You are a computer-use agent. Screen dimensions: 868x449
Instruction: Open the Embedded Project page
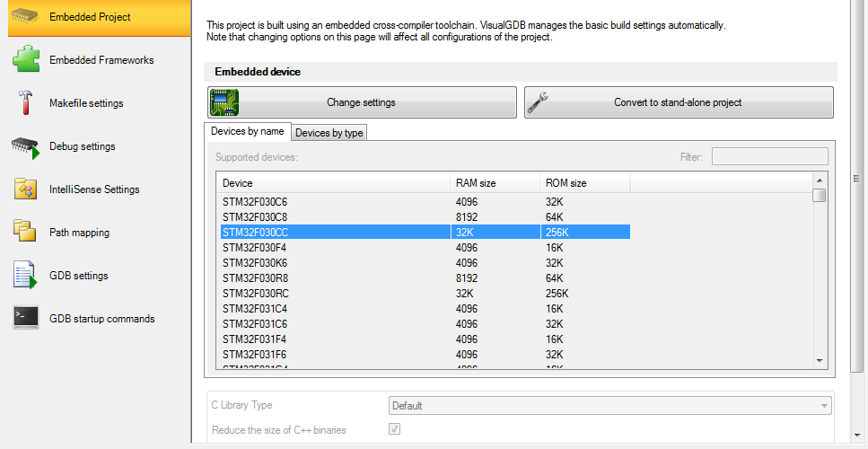(x=99, y=16)
